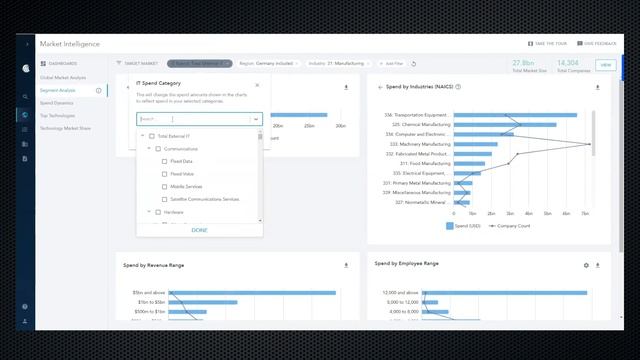The width and height of the screenshot is (640, 360).
Task: Click the Chemical Manufacturing bar
Action: point(505,124)
